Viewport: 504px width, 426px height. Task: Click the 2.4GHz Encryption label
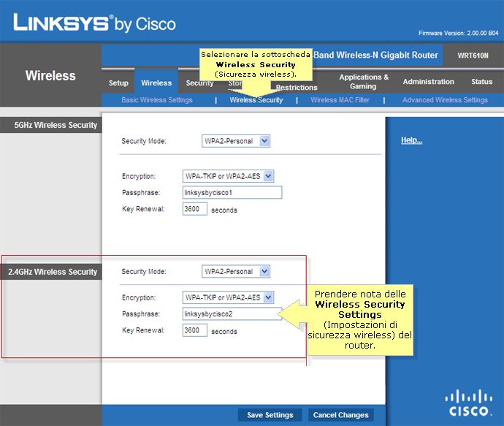click(x=139, y=297)
